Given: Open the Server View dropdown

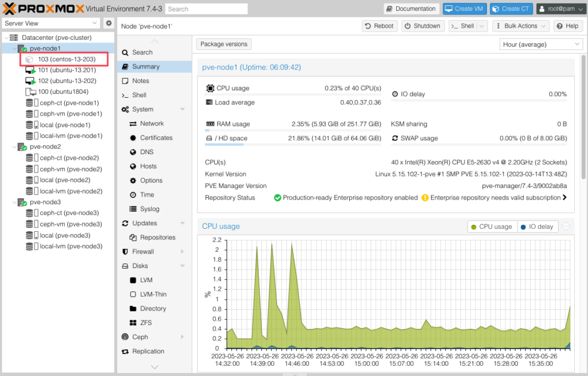Looking at the screenshot, I should 51,24.
